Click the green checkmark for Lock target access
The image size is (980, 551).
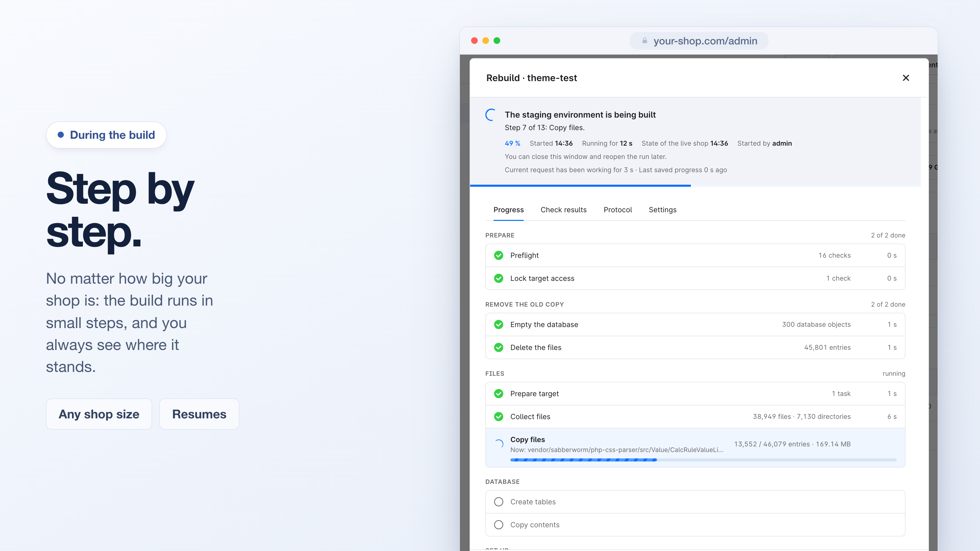coord(498,278)
